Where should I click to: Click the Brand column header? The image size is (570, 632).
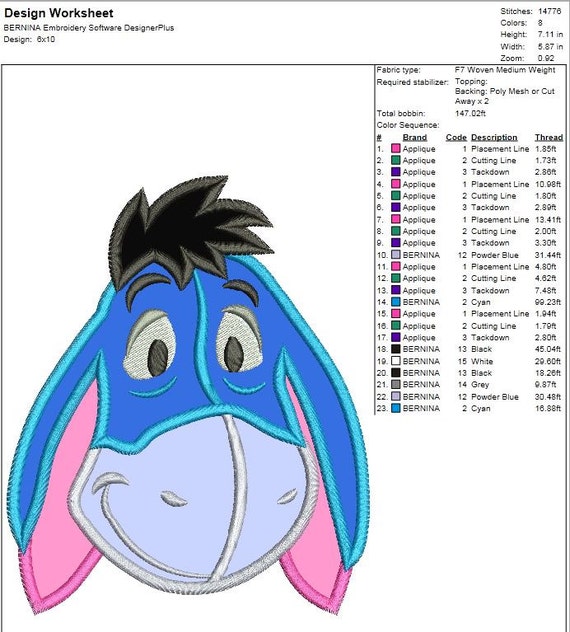pyautogui.click(x=414, y=137)
